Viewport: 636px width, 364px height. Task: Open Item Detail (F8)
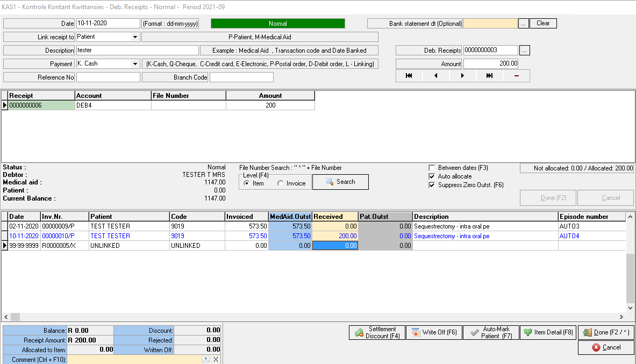click(548, 333)
